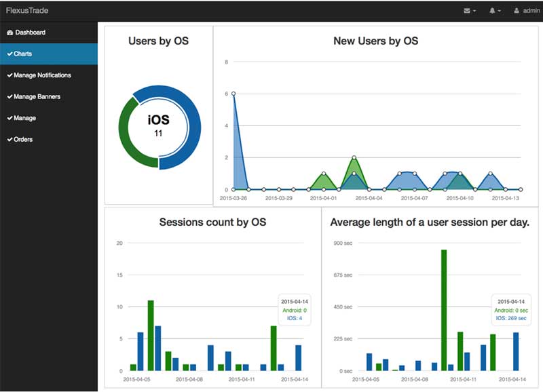The image size is (543, 392).
Task: Click the Dashboard gauge icon in sidebar
Action: point(10,33)
